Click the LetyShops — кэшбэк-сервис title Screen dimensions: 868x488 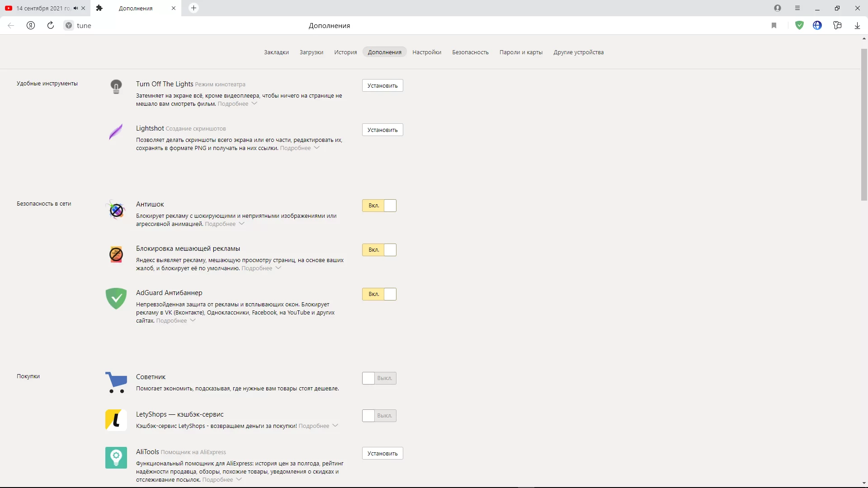coord(180,414)
